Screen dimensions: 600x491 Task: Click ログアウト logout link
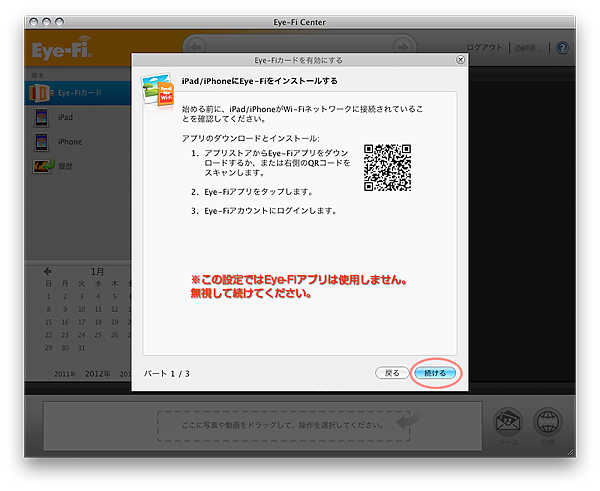[x=484, y=47]
